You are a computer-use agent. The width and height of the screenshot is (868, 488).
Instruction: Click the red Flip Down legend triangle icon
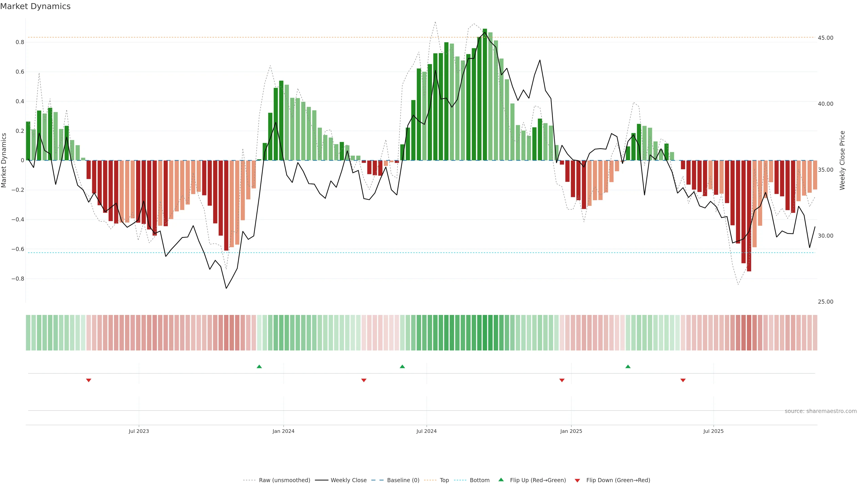577,481
